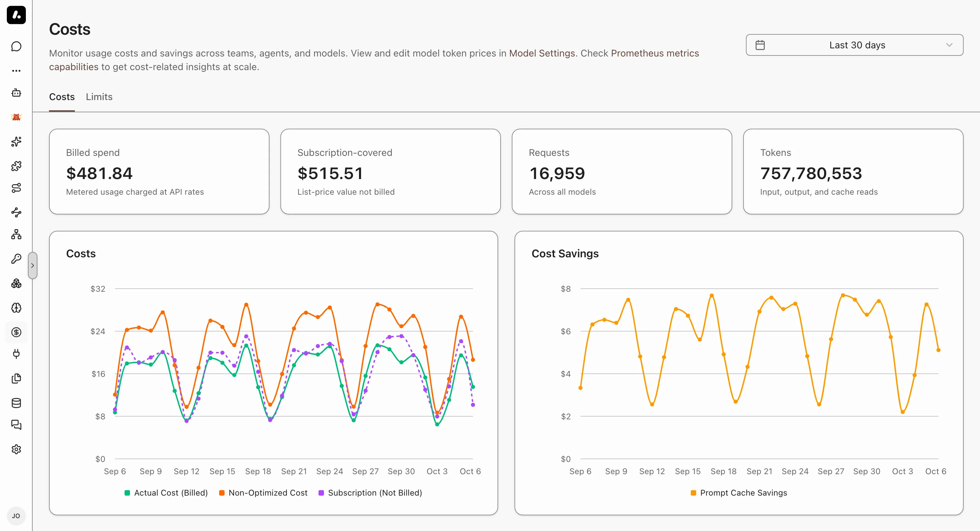Open the routing path icon in the sidebar
This screenshot has width=980, height=531.
coord(16,188)
